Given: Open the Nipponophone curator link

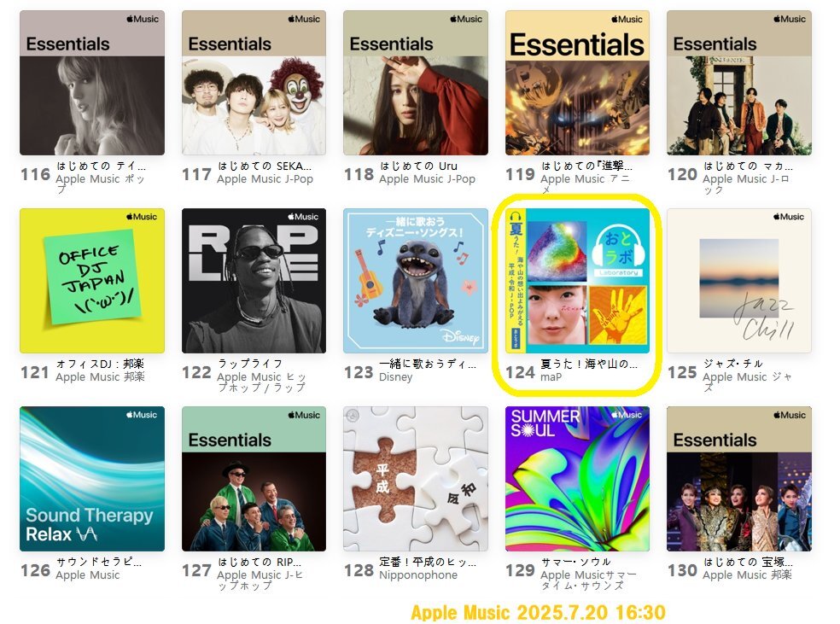Looking at the screenshot, I should (x=418, y=575).
